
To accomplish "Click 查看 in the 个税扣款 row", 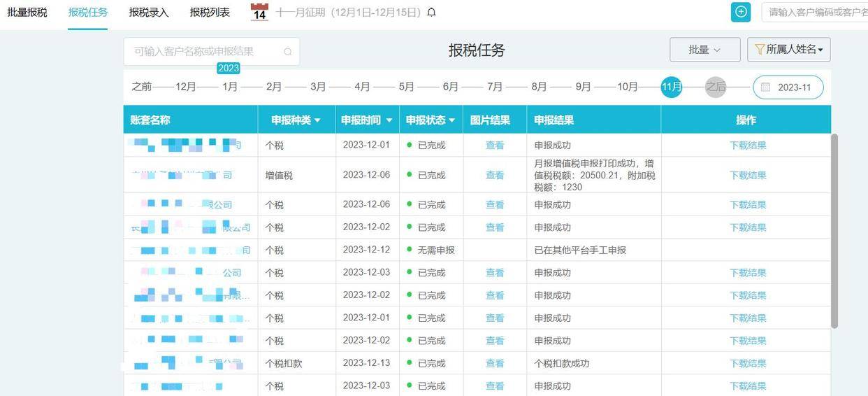I will coord(495,363).
